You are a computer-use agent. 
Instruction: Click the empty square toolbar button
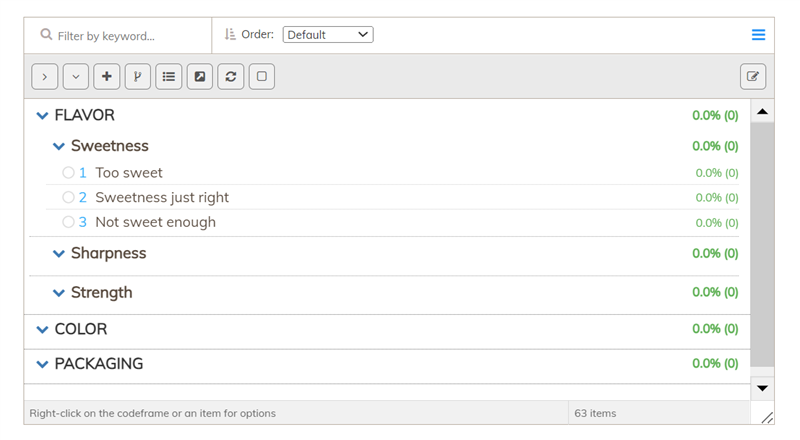coord(262,77)
